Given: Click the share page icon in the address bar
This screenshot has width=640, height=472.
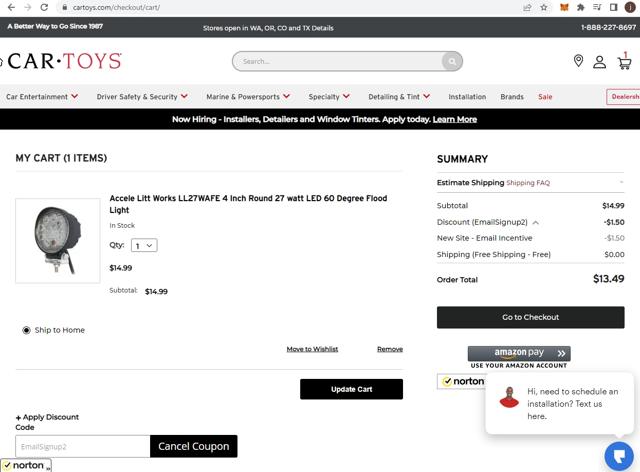Looking at the screenshot, I should point(527,7).
